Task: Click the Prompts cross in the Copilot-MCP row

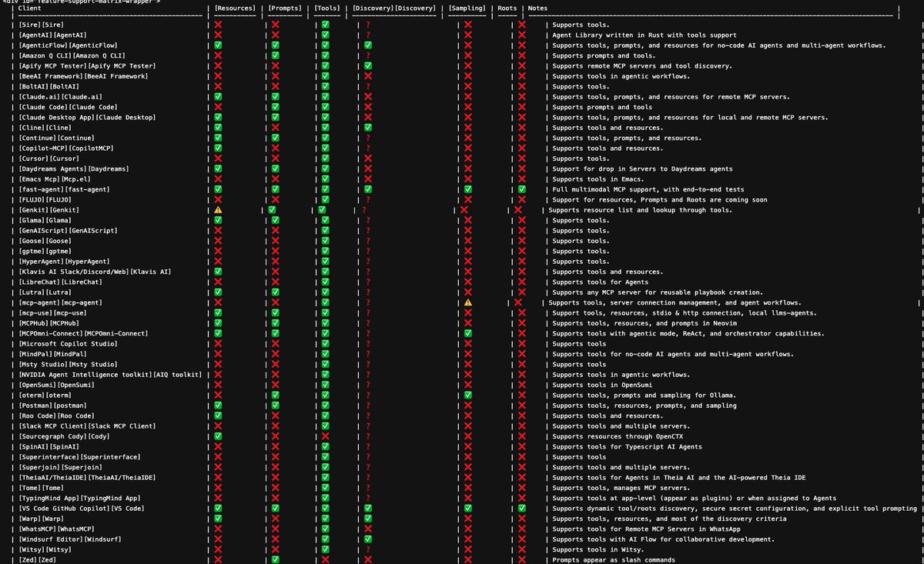Action: [276, 149]
